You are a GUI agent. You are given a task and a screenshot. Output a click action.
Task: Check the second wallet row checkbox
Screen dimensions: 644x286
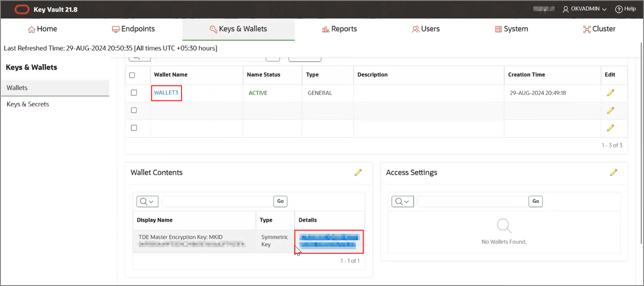tap(134, 110)
